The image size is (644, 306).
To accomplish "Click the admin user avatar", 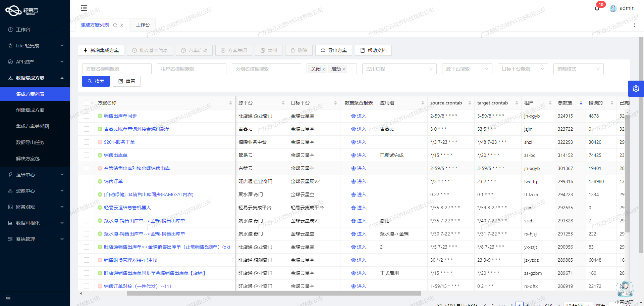I will pyautogui.click(x=613, y=8).
